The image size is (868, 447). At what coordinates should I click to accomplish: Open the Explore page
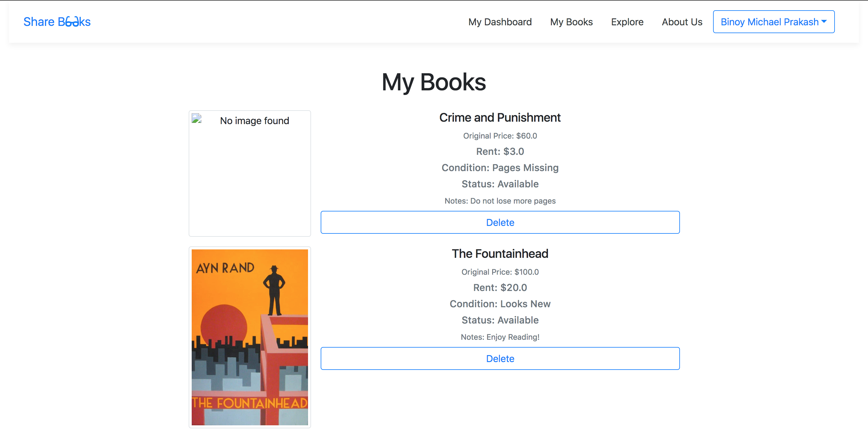tap(627, 22)
